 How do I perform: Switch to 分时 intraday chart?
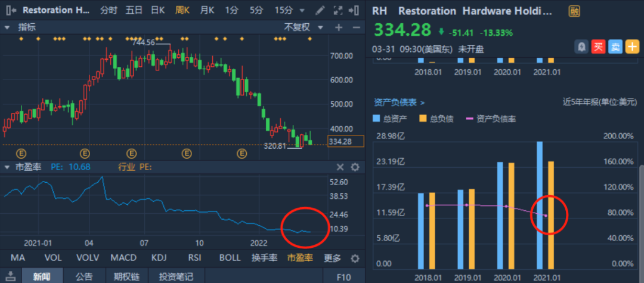tap(109, 10)
